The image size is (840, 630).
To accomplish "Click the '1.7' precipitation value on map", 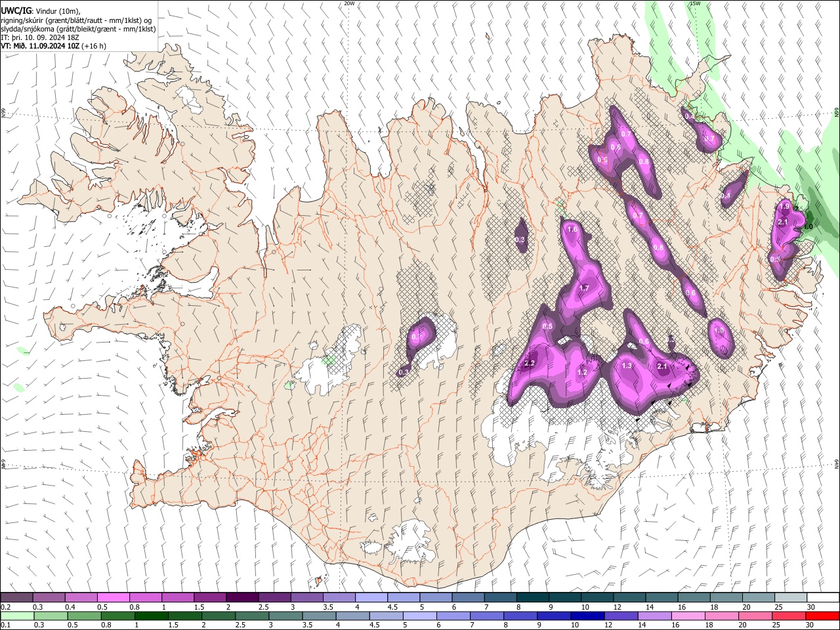I will pyautogui.click(x=584, y=288).
